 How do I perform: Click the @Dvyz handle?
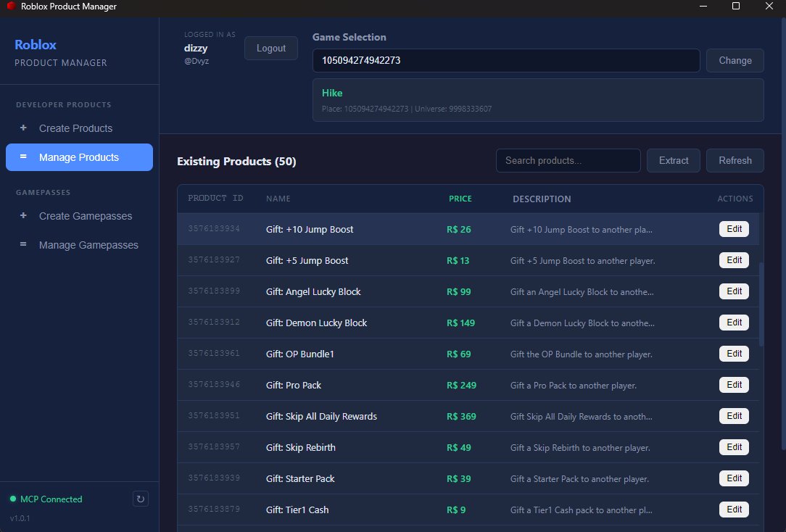point(196,61)
